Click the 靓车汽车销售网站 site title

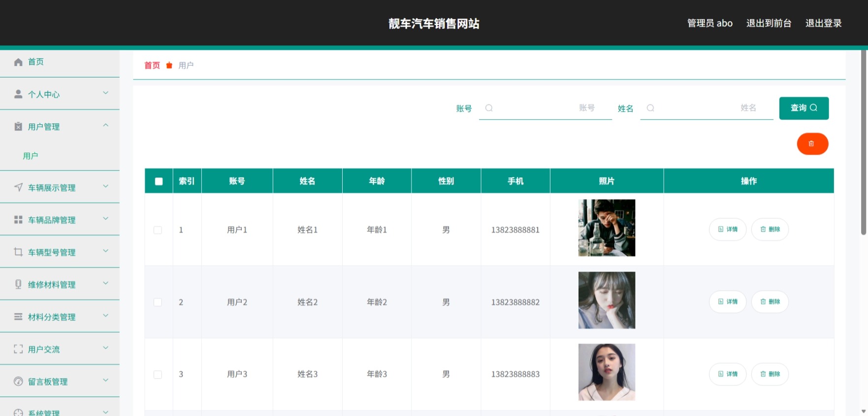(x=434, y=24)
